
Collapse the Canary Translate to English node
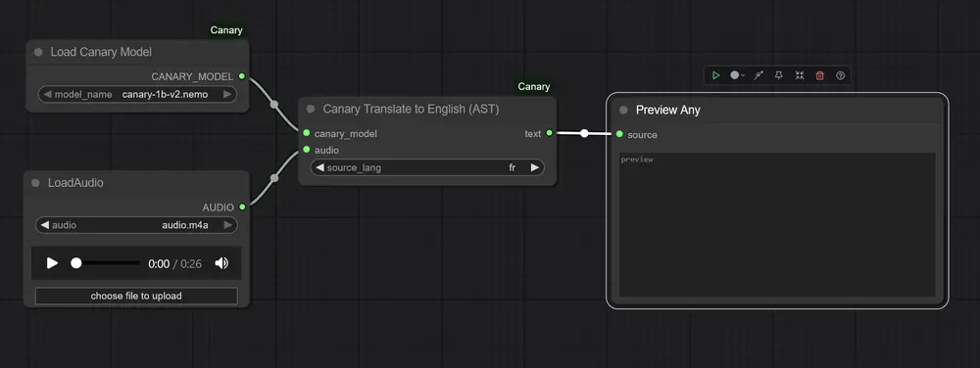311,110
